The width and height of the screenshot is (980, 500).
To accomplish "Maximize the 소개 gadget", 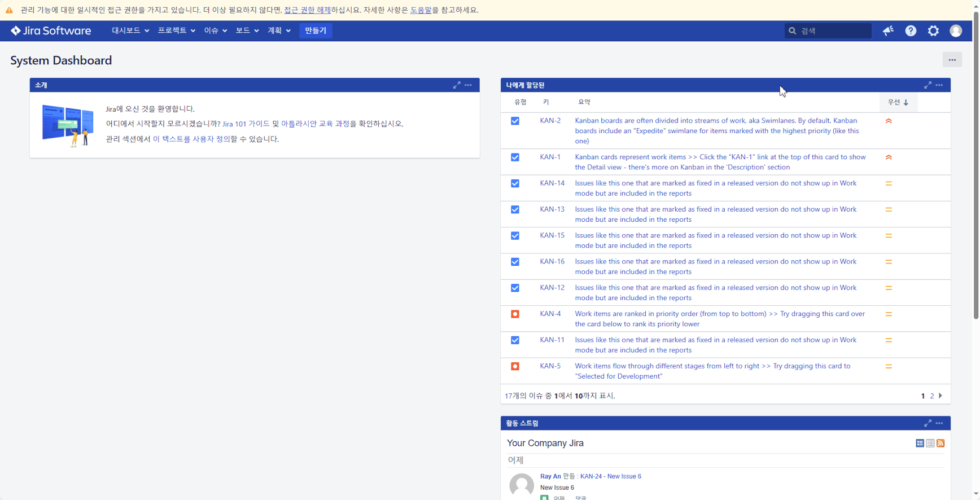I will coord(457,85).
